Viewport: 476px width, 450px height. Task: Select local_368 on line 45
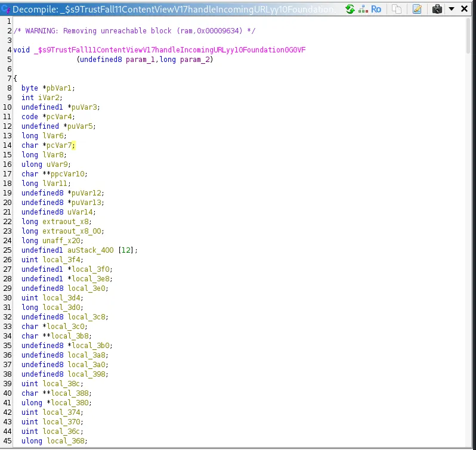[65, 442]
